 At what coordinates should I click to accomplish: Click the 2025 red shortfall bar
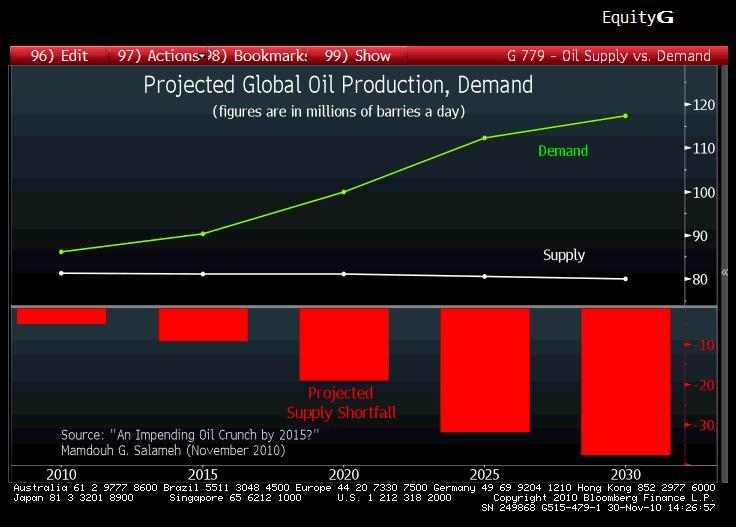click(485, 370)
